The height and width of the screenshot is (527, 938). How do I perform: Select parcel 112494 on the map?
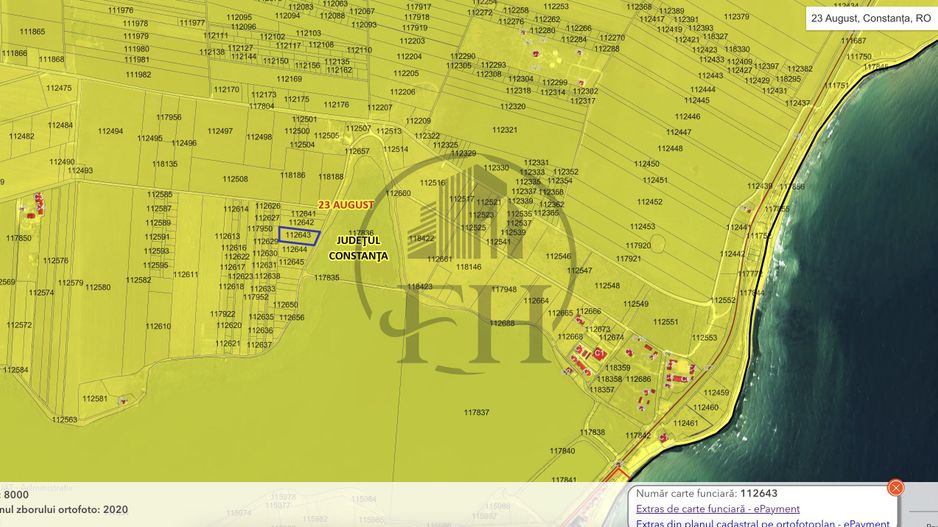tap(109, 131)
